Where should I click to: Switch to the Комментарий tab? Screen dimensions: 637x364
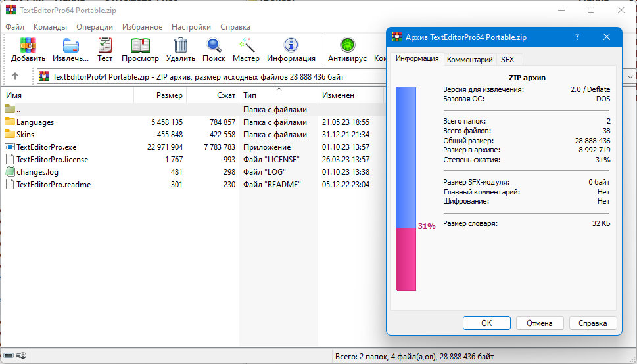coord(469,60)
